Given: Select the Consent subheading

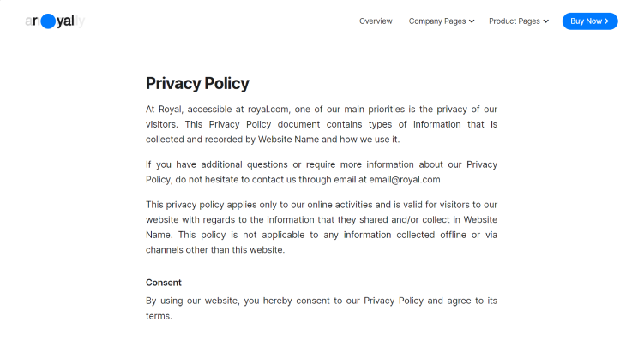Looking at the screenshot, I should coord(164,283).
